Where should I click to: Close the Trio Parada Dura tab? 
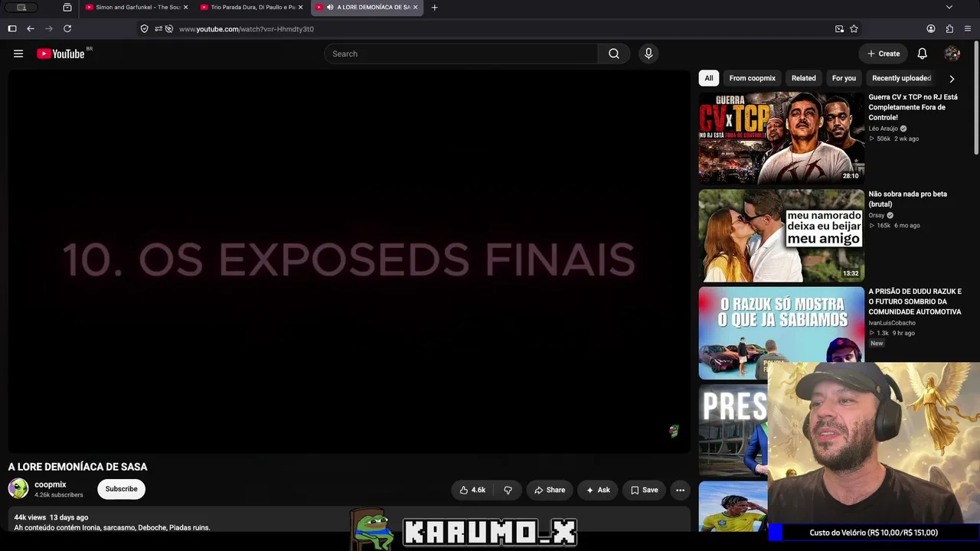coord(300,8)
